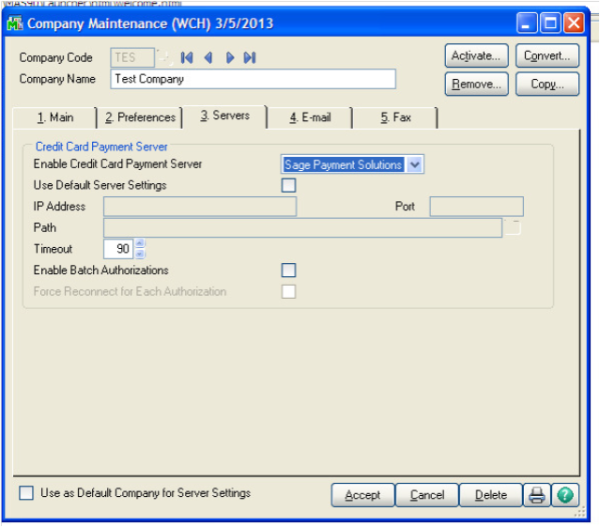
Task: Open help with the question mark icon
Action: pyautogui.click(x=565, y=495)
